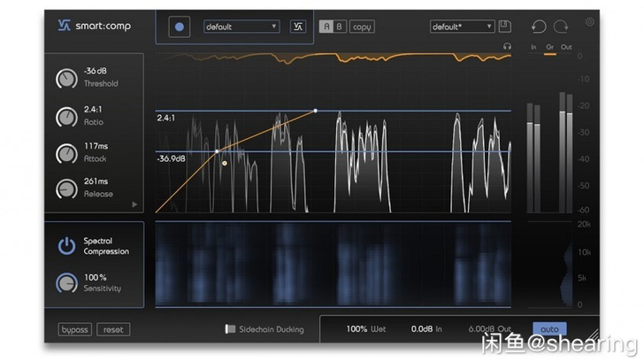
Task: Click the 100 % sensitivity value
Action: click(96, 278)
